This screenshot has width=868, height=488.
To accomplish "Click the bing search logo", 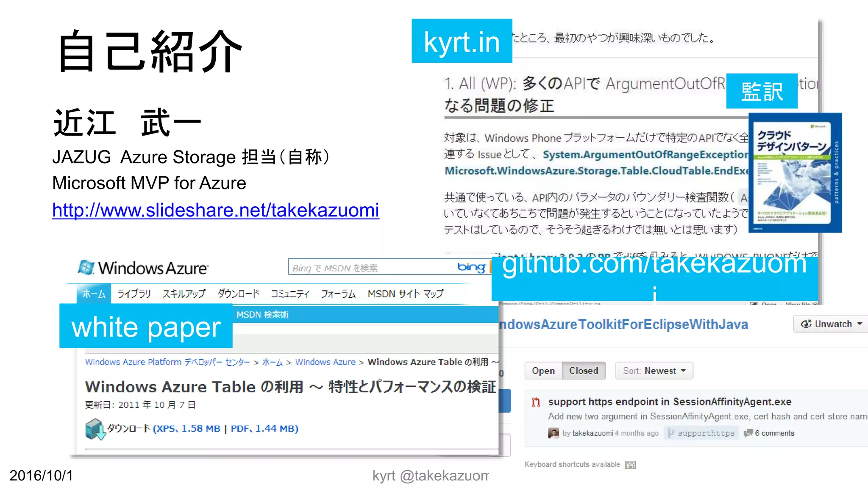I will pos(471,267).
